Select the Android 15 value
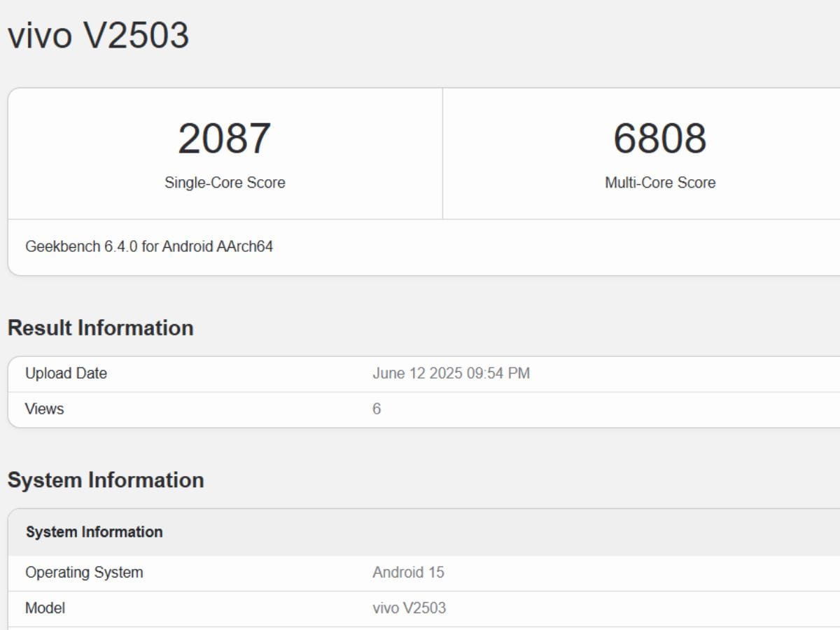Viewport: 840px width, 630px height. point(408,573)
